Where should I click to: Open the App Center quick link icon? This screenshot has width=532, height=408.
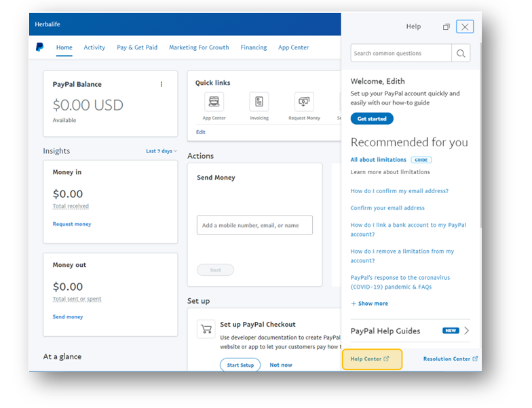tap(214, 102)
